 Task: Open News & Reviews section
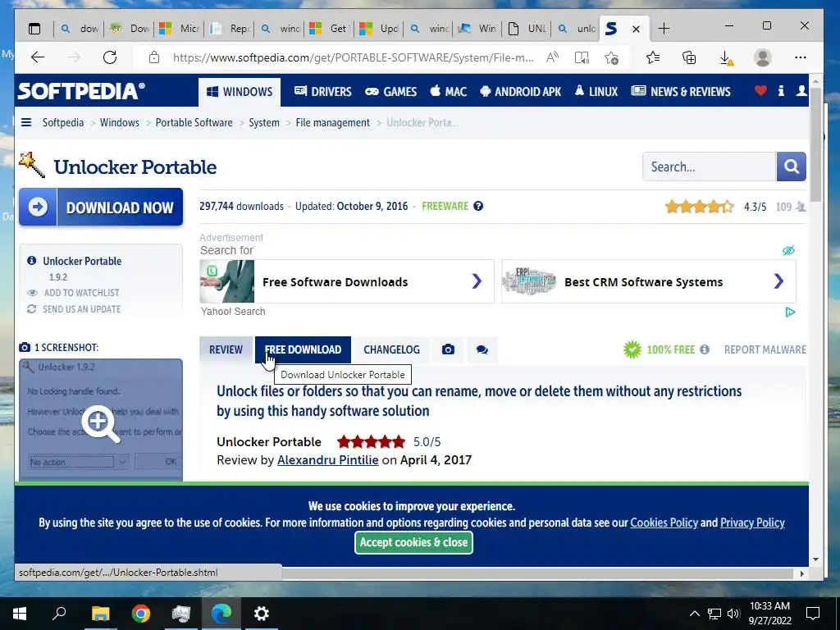point(681,92)
